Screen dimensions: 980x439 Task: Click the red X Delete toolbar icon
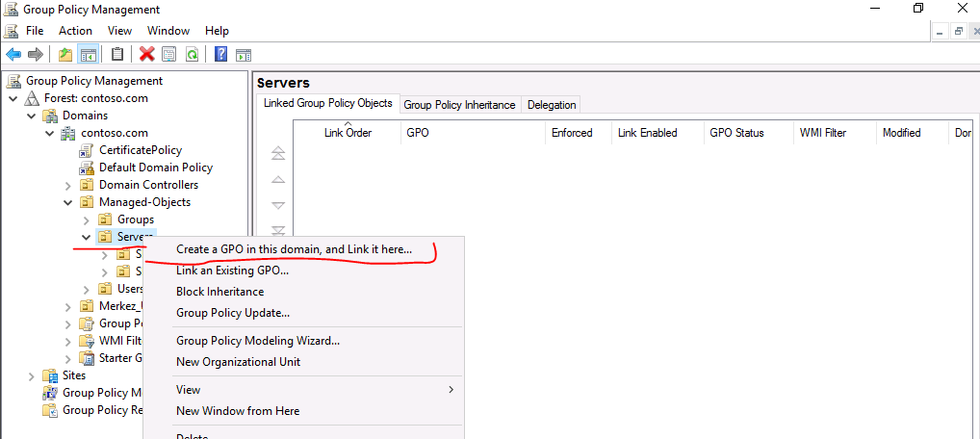pyautogui.click(x=147, y=55)
